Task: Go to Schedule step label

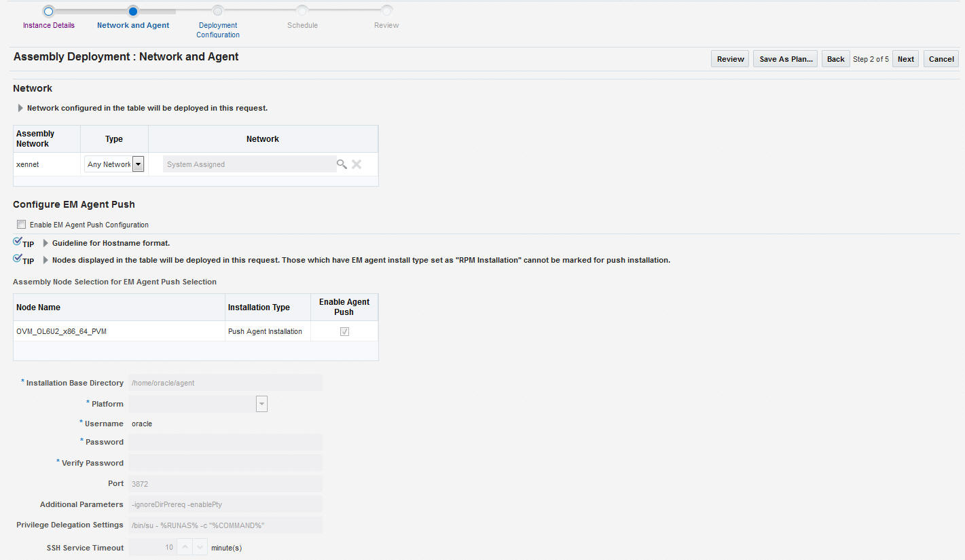Action: 302,25
